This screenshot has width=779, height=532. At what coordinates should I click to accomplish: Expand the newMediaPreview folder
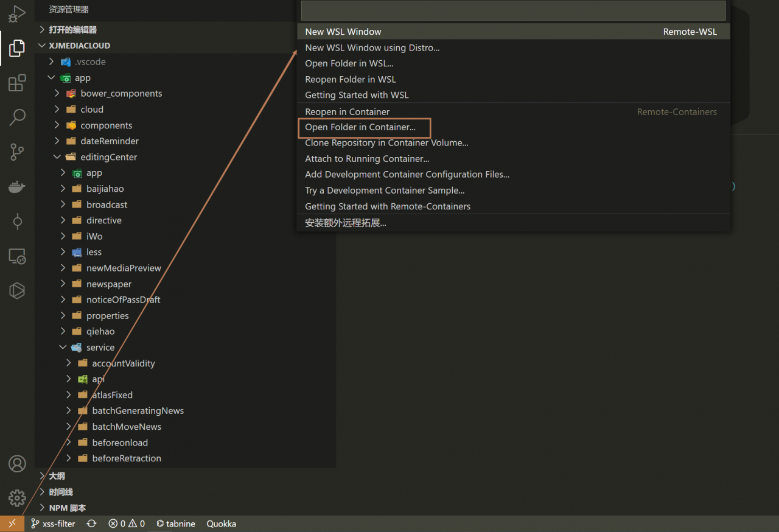[x=185, y=268]
